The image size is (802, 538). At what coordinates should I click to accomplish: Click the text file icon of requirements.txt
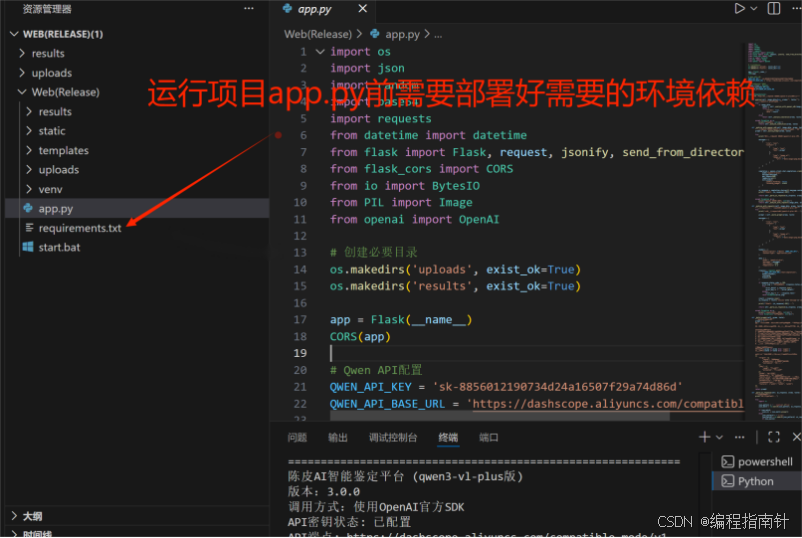coord(29,228)
